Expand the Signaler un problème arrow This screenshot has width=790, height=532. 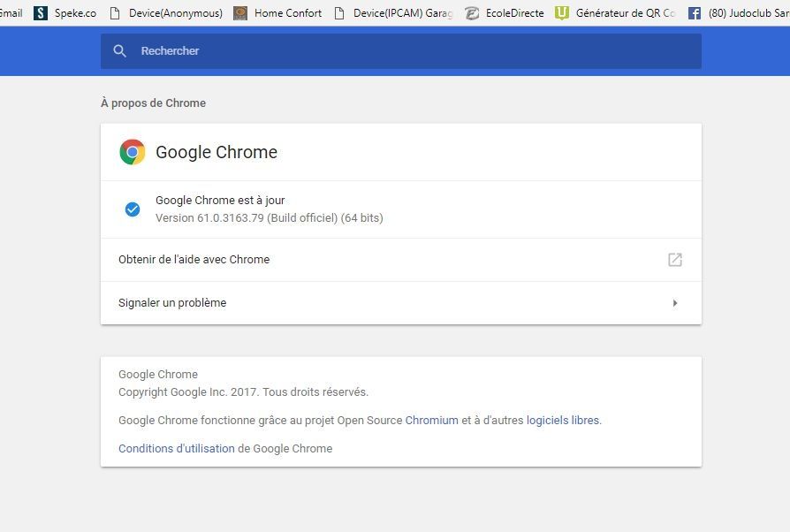[674, 303]
